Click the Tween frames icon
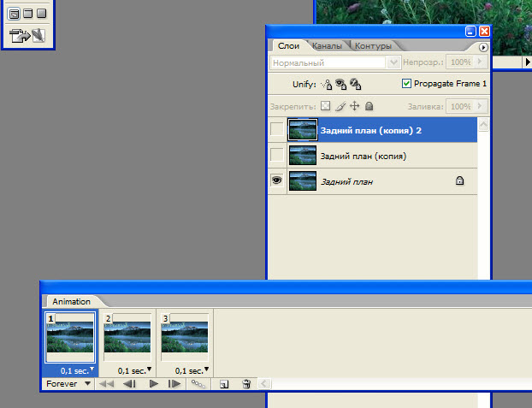The width and height of the screenshot is (532, 408). point(198,384)
